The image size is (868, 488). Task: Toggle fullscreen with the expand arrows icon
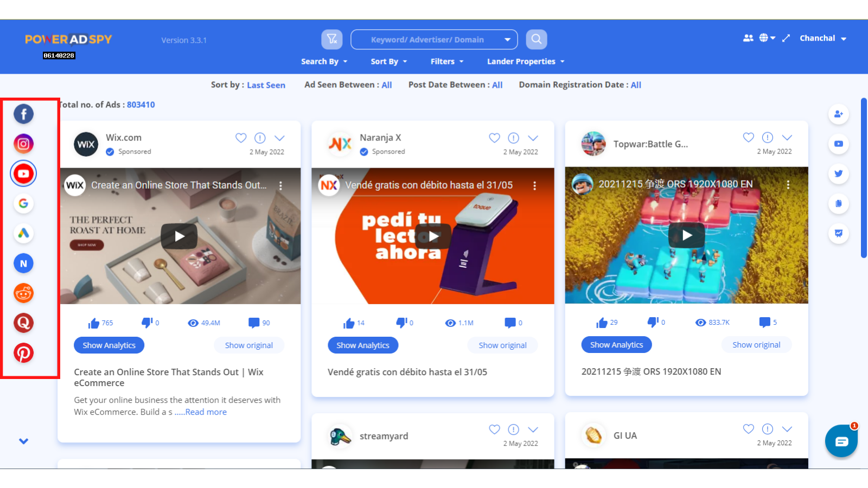click(786, 38)
